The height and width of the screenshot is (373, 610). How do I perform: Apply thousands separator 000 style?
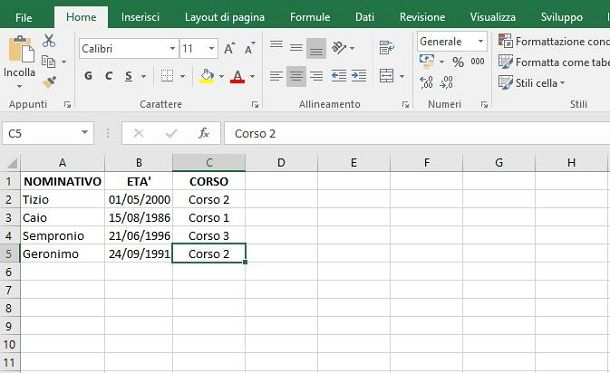tap(477, 61)
